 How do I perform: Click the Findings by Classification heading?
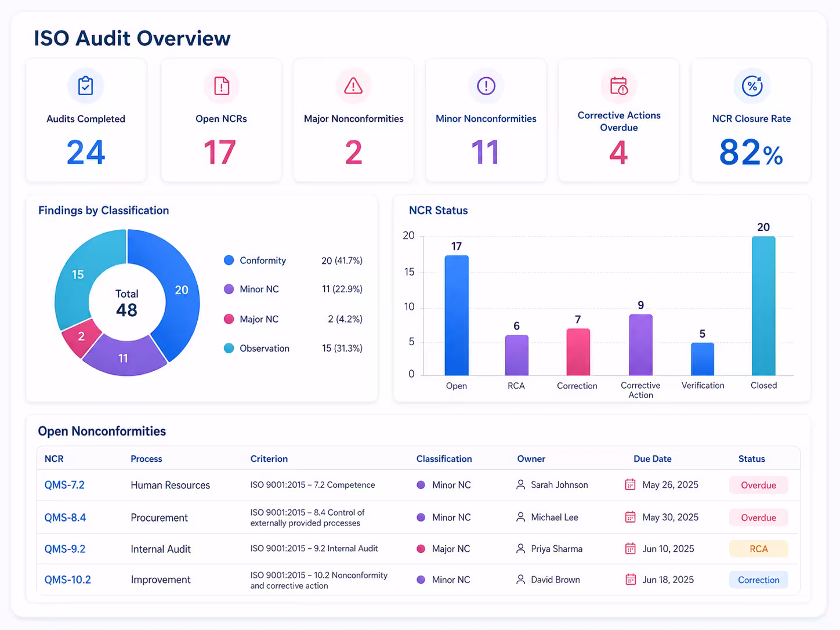pos(103,211)
